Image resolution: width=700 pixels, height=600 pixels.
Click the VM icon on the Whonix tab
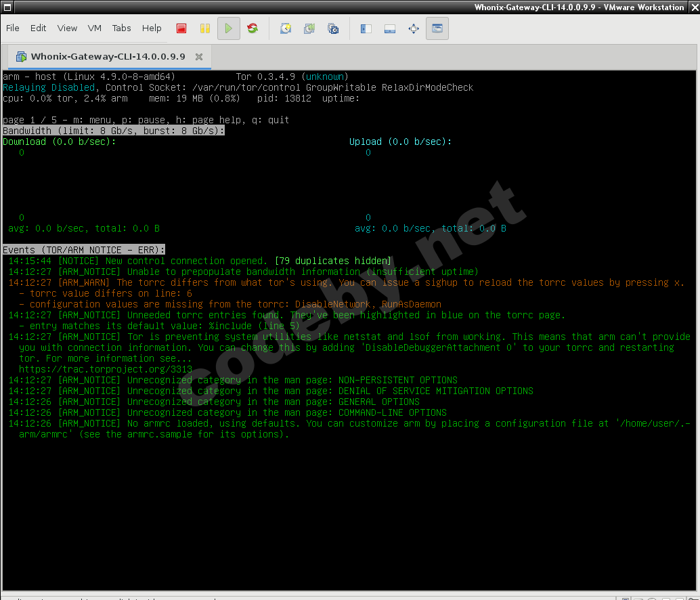pos(21,57)
